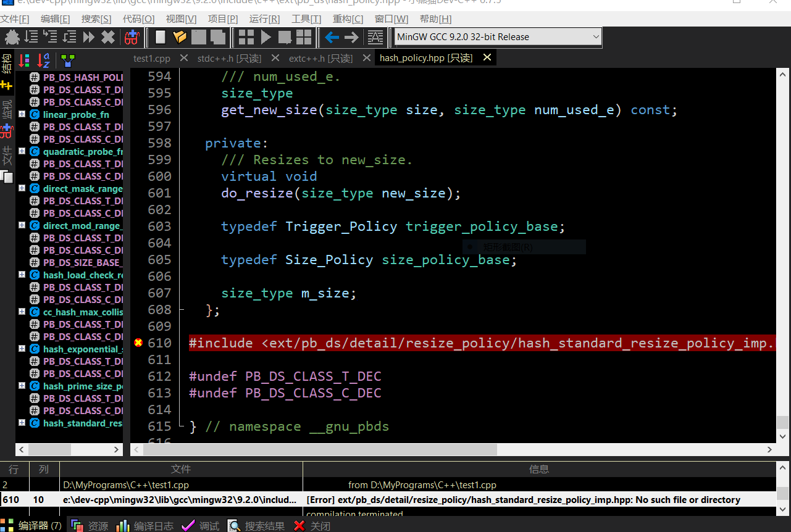This screenshot has width=791, height=532.
Task: Open the 重构[C] menu
Action: [x=348, y=19]
